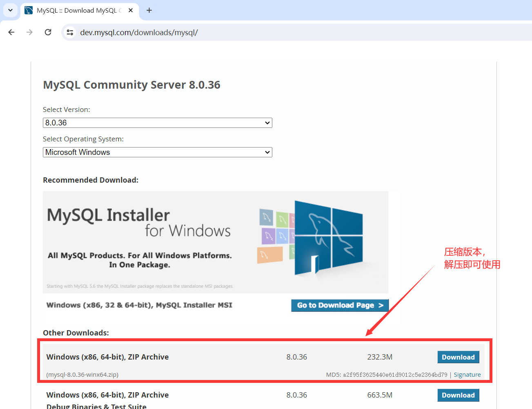Click the mysql-8.0.36-winx64.zip filename text
Image resolution: width=532 pixels, height=409 pixels.
(x=82, y=374)
